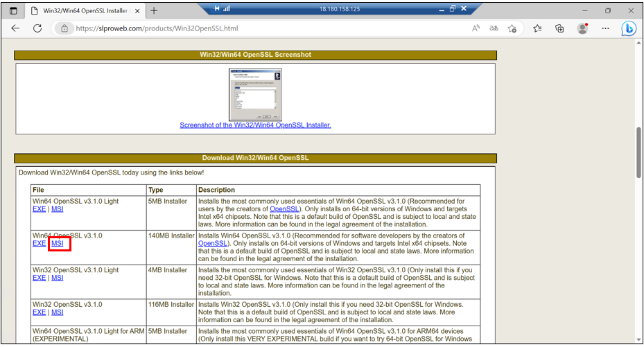Click the remote session pin icon
Viewport: 644px width, 347px height.
(x=216, y=8)
